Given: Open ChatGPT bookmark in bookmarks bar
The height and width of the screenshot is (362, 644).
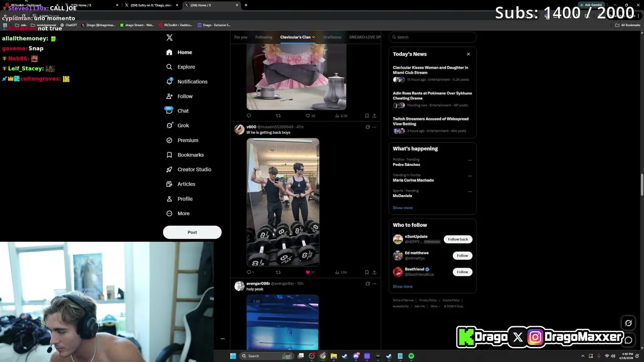Looking at the screenshot, I should tap(68, 25).
